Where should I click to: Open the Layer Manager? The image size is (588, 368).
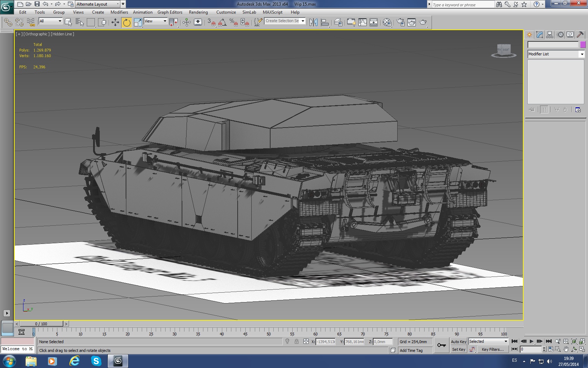pyautogui.click(x=338, y=22)
